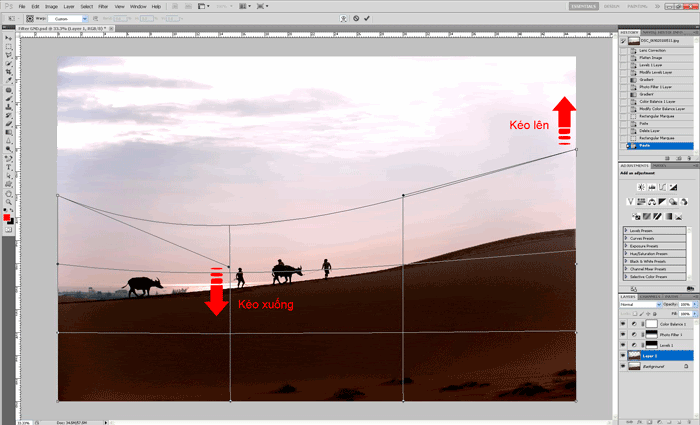The height and width of the screenshot is (425, 700).
Task: Cancel the warp transform
Action: tap(355, 18)
